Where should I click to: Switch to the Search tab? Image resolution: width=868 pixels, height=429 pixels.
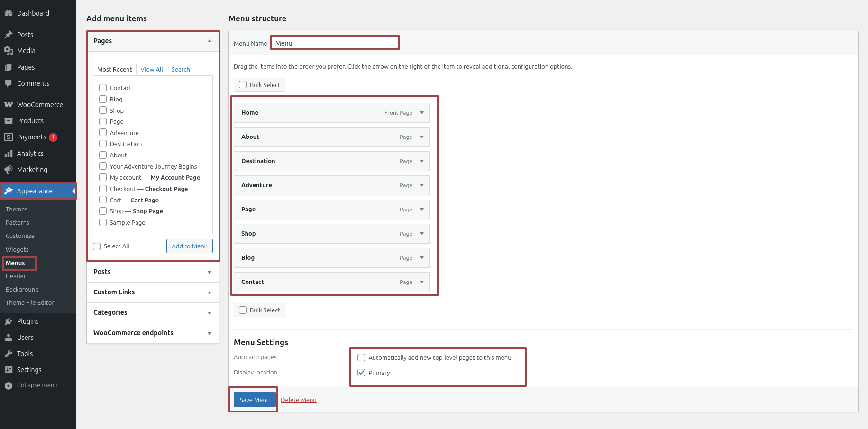(181, 70)
